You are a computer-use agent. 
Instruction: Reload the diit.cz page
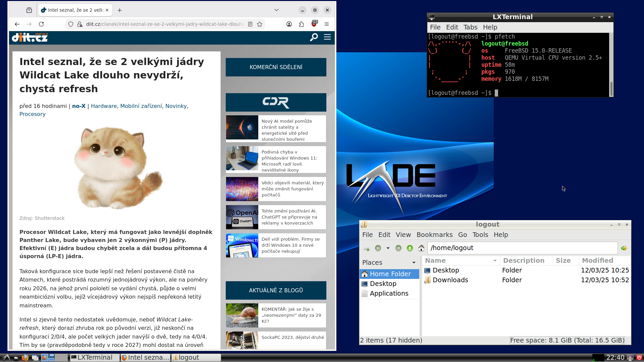(x=41, y=24)
